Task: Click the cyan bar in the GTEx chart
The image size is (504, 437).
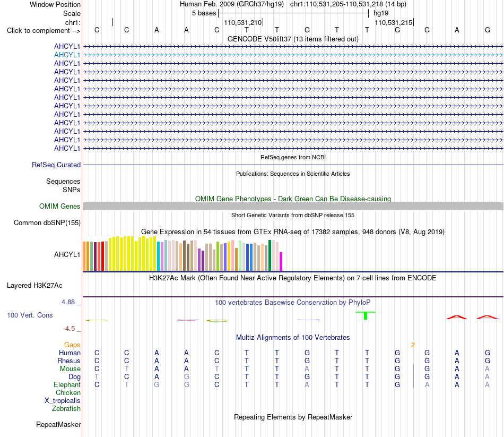Action: (159, 256)
